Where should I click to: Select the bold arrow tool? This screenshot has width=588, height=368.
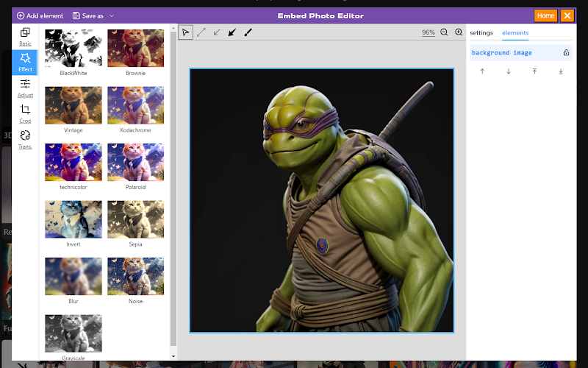(x=232, y=32)
